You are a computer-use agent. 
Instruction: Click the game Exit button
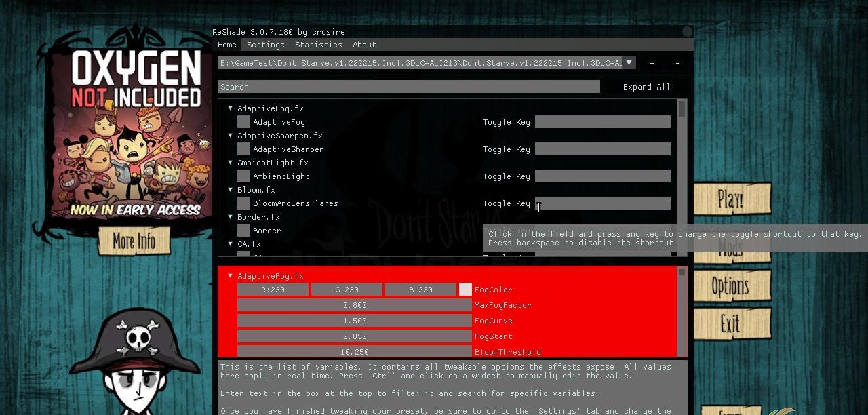pyautogui.click(x=731, y=324)
